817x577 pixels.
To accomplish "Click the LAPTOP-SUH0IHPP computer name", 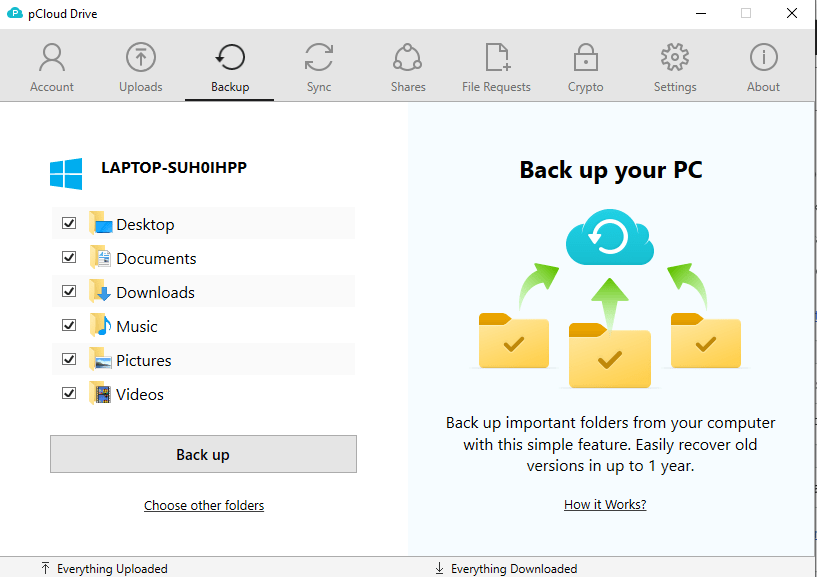I will 174,167.
